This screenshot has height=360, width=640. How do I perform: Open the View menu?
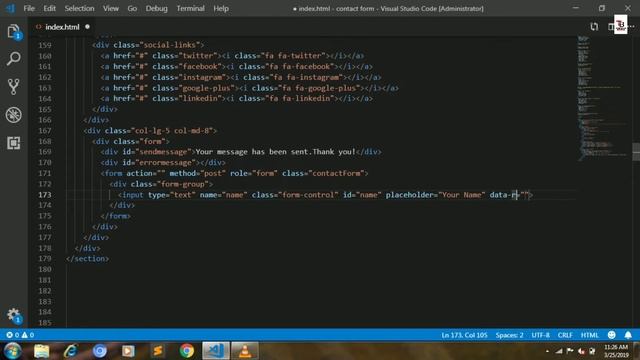111,8
